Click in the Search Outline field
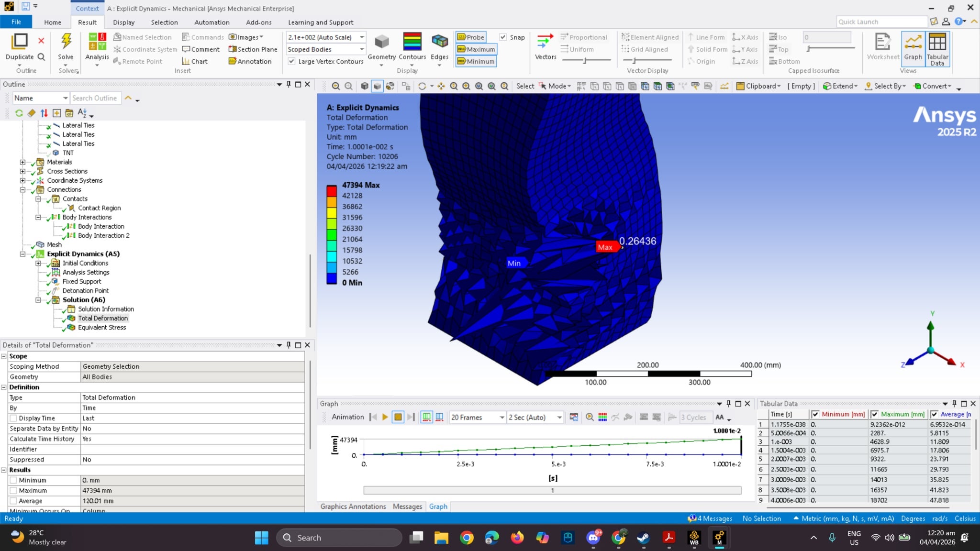 click(x=95, y=98)
